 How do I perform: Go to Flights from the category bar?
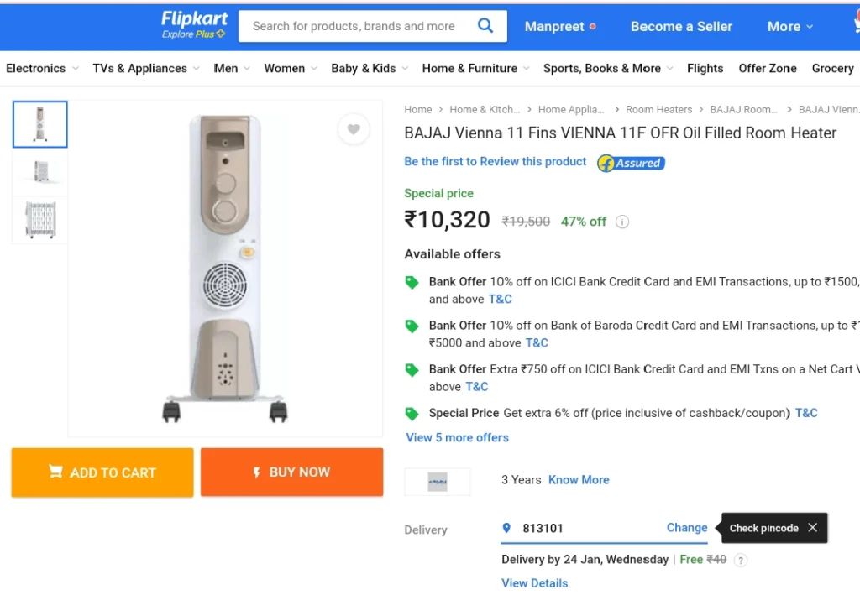tap(705, 69)
